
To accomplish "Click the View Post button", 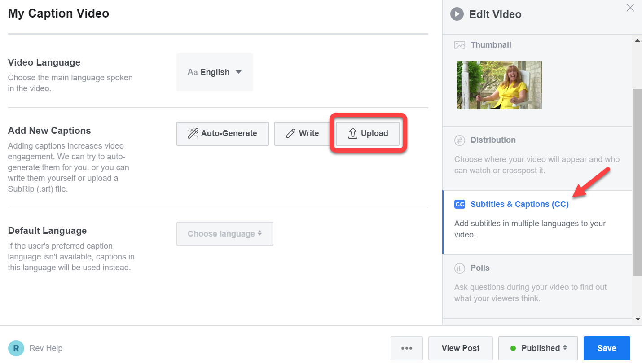I will click(x=461, y=348).
